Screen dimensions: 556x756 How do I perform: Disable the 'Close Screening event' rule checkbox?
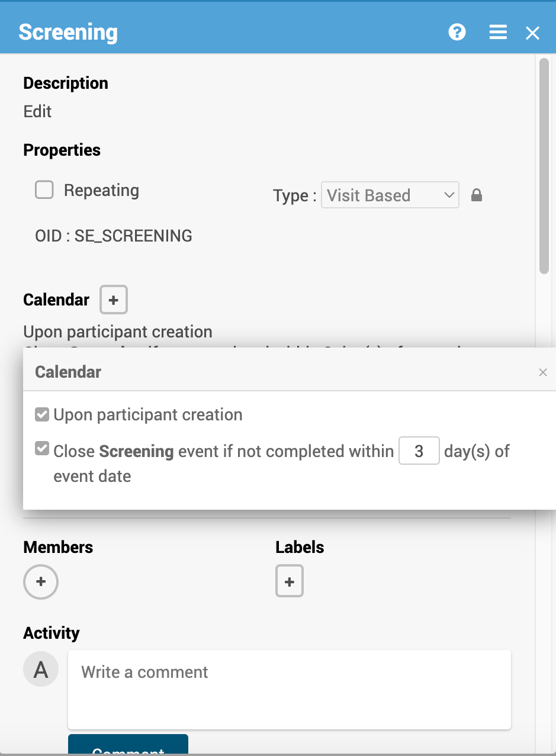point(41,448)
